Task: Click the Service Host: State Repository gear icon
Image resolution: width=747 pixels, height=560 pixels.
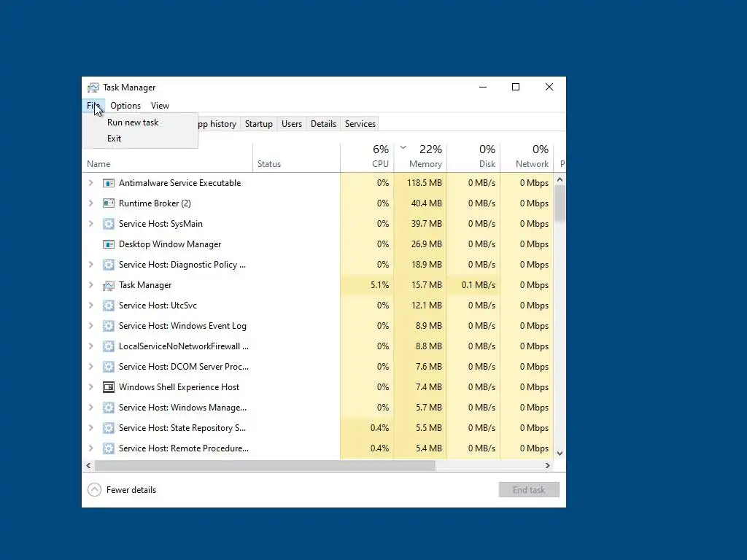Action: [109, 428]
